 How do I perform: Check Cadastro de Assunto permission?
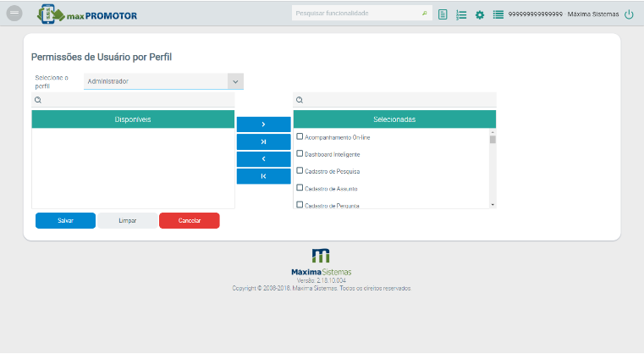point(300,187)
